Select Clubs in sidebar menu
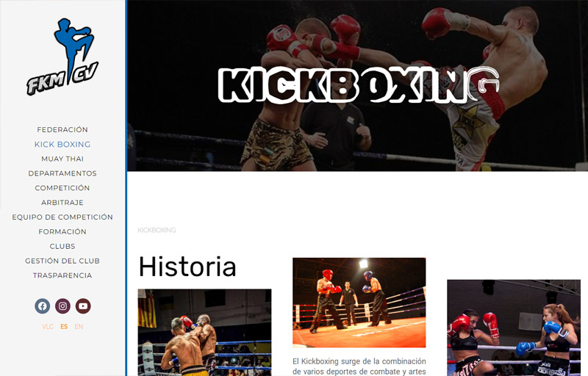Viewport: 588px width, 376px height. [x=62, y=247]
